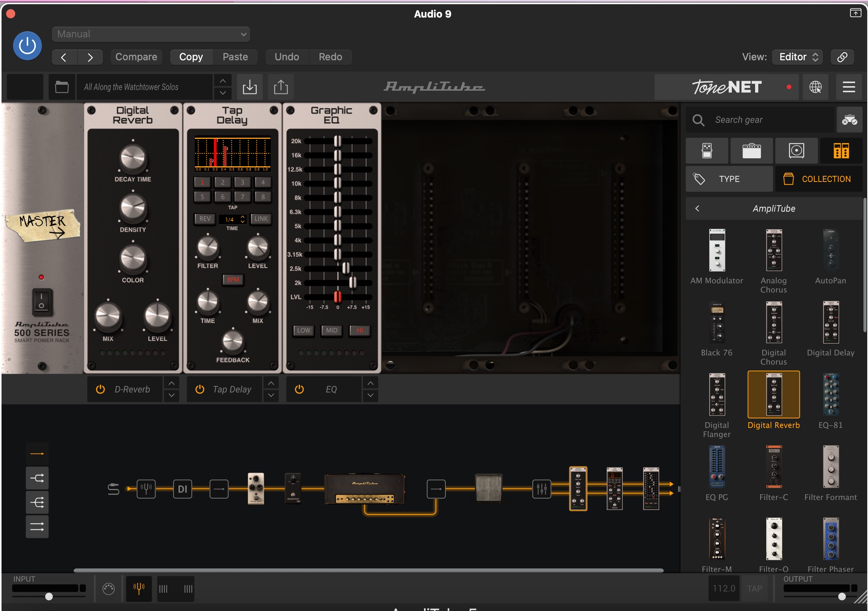Click the tuner block in signal chain
Viewport: 868px width, 611px height.
(x=146, y=489)
